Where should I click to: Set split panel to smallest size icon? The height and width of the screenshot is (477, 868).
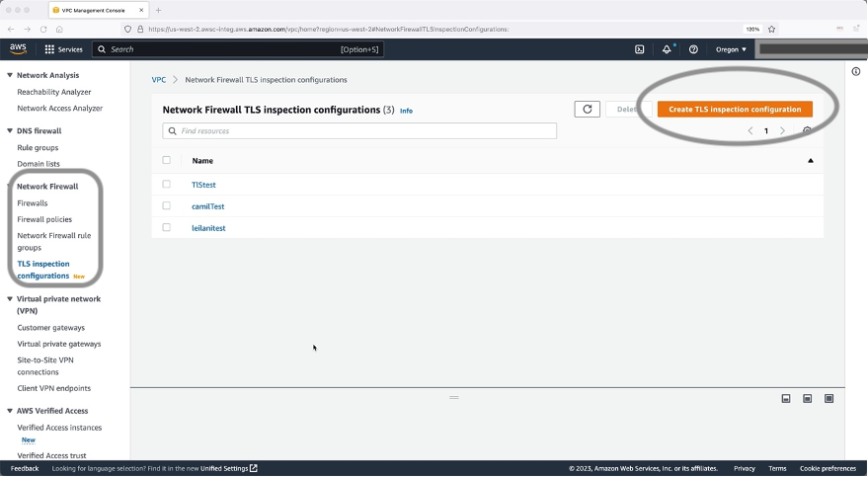point(785,398)
